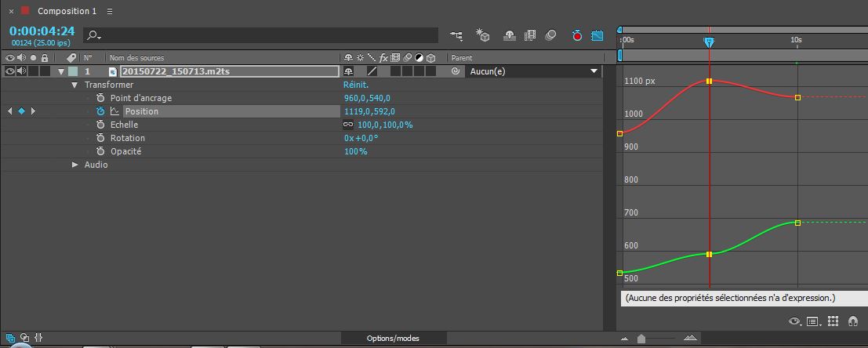Fit all graphs to view icon
The height and width of the screenshot is (348, 868).
833,321
